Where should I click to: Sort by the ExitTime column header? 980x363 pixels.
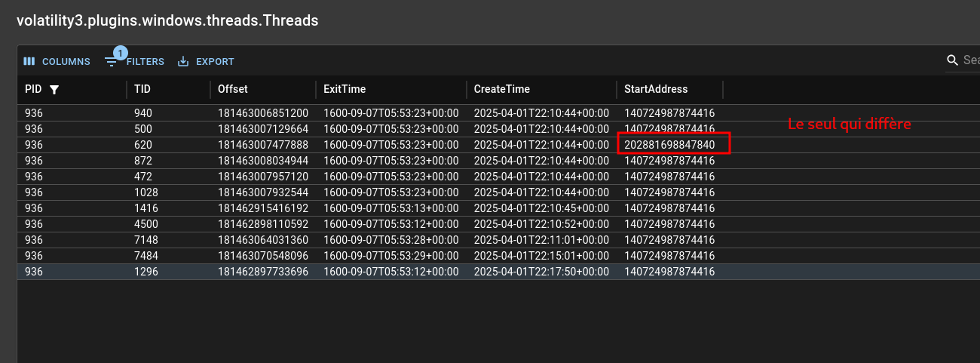(x=345, y=89)
